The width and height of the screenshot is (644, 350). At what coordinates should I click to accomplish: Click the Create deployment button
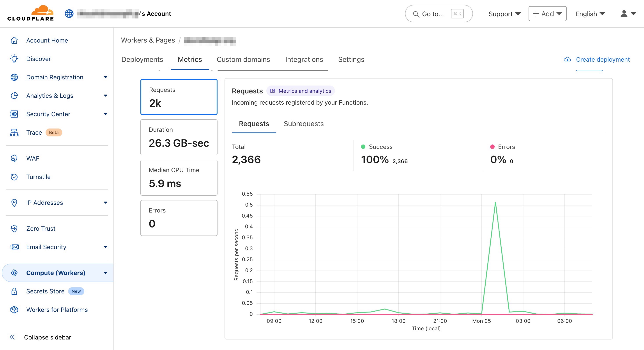click(603, 59)
